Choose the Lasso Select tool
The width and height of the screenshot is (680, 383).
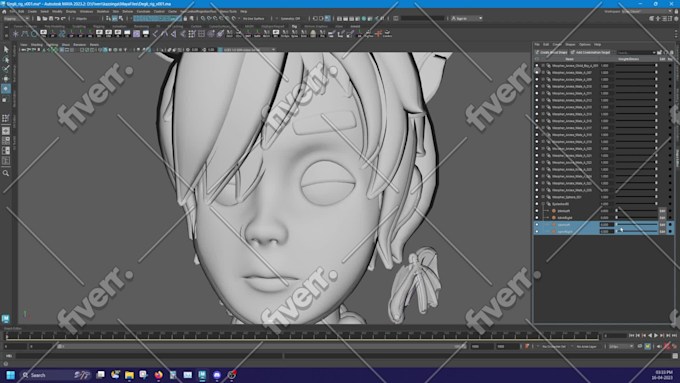click(6, 59)
